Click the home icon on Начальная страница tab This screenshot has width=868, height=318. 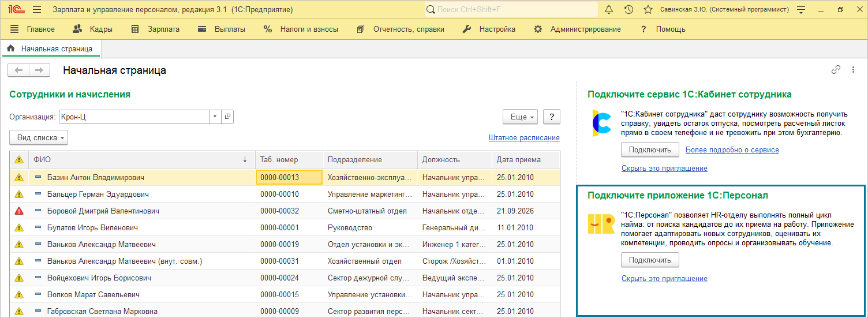click(10, 49)
